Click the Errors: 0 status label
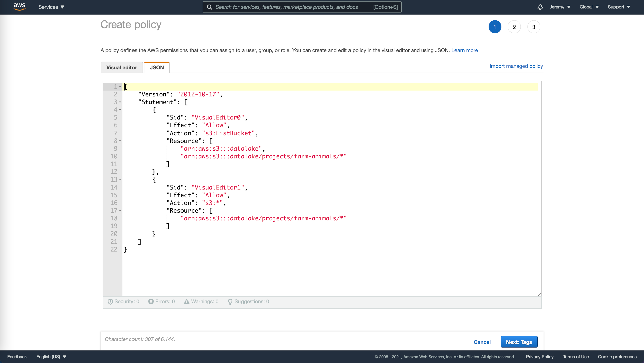The height and width of the screenshot is (363, 644). 165,302
